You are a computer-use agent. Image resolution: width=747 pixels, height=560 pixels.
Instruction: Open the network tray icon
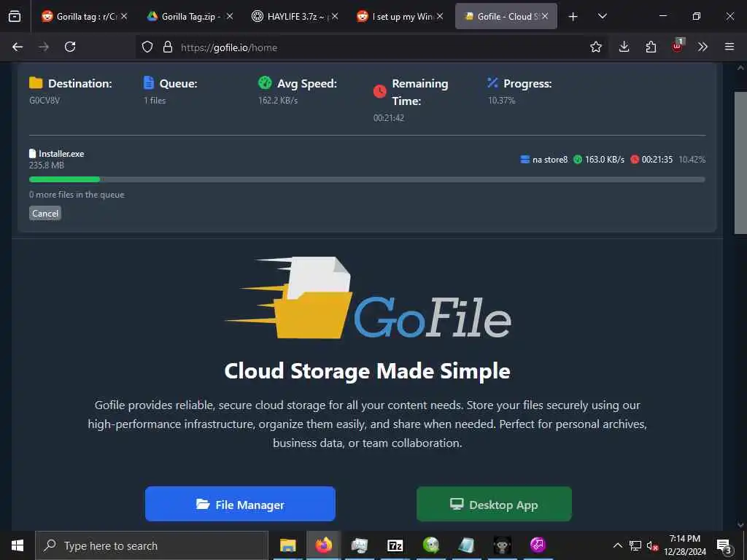point(635,545)
